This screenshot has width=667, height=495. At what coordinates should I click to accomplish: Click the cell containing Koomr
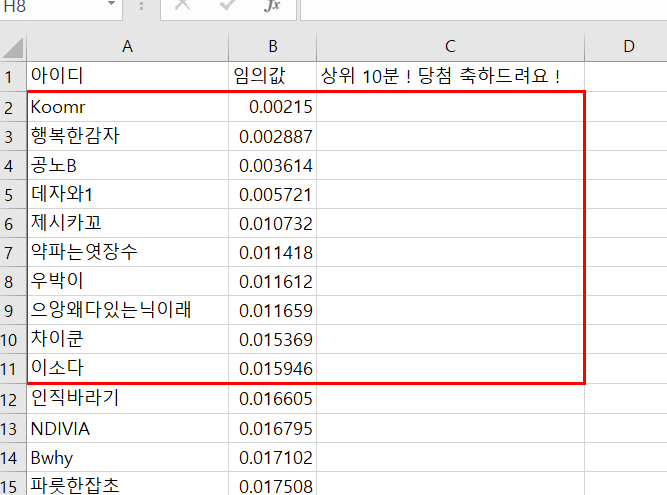[x=127, y=106]
